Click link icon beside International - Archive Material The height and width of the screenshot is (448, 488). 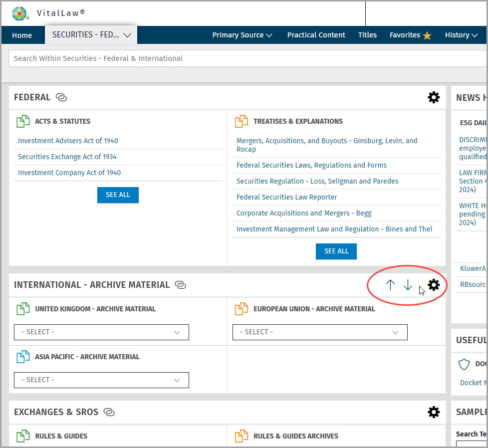[x=181, y=285]
